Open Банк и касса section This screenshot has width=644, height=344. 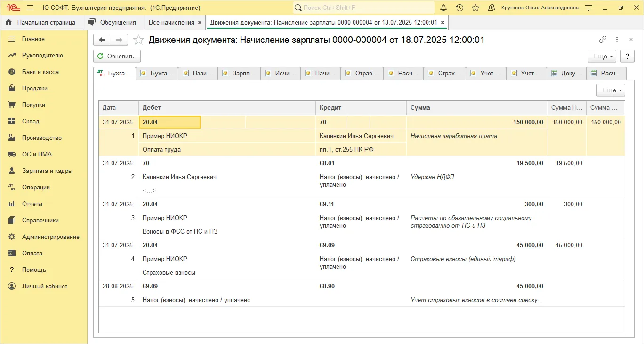click(x=44, y=72)
